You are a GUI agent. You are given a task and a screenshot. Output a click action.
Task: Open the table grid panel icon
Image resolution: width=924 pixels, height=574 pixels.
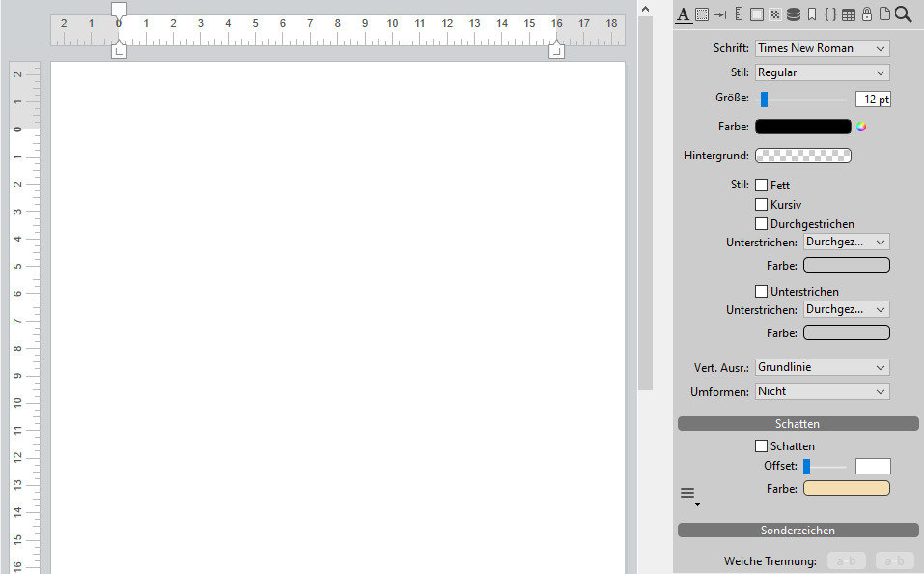click(x=849, y=14)
